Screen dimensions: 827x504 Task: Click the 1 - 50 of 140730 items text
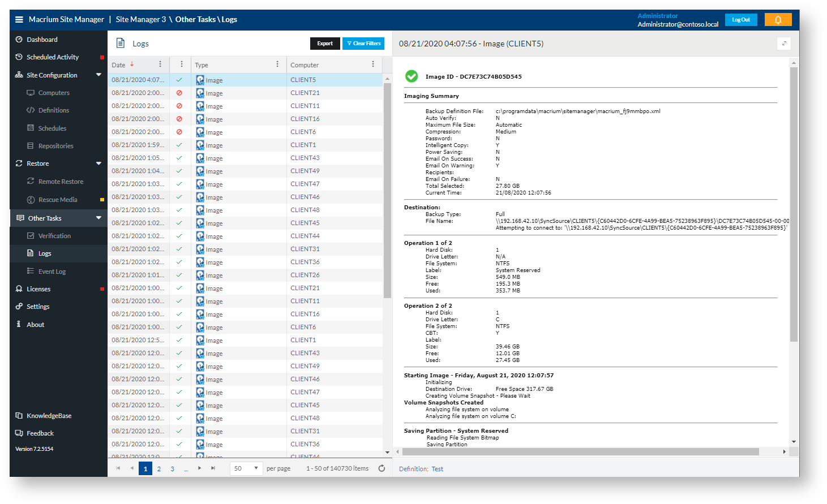[x=337, y=468]
